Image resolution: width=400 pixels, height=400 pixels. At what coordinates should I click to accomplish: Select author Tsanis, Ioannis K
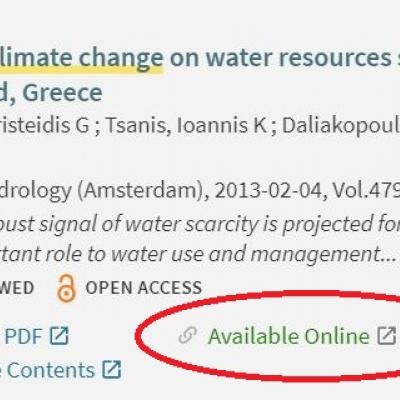click(186, 125)
